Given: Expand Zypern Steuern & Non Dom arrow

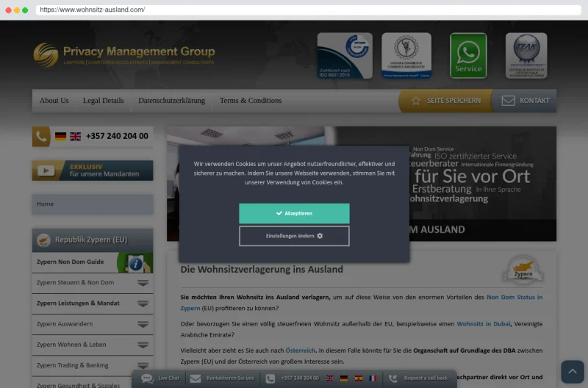Looking at the screenshot, I should 143,283.
